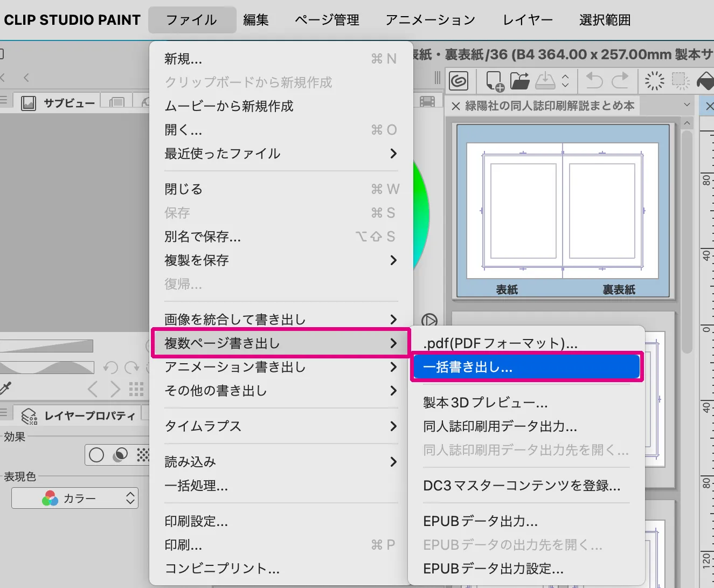714x588 pixels.
Task: Click the save tray icon in command bar
Action: pyautogui.click(x=545, y=81)
